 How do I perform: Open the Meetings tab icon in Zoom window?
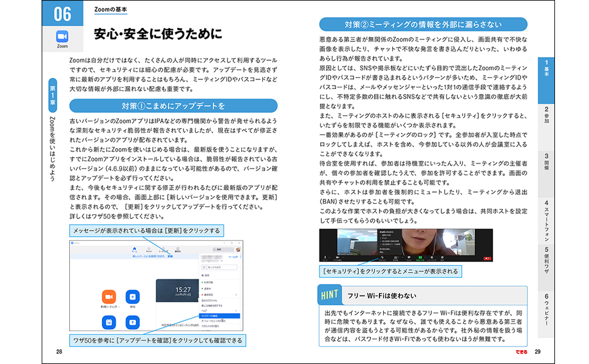(164, 248)
